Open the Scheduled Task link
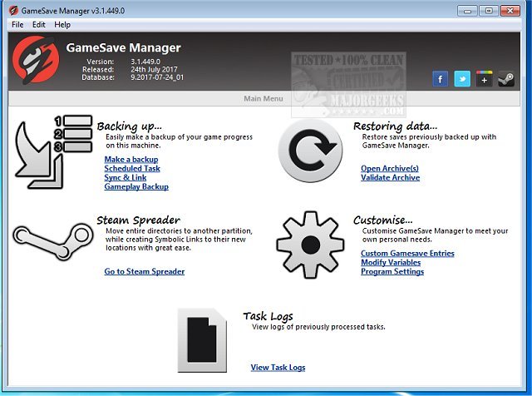The image size is (532, 396). pos(132,168)
